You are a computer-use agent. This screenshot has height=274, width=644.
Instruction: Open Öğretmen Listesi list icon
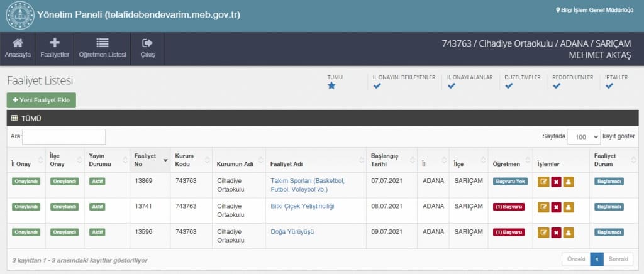pos(102,43)
